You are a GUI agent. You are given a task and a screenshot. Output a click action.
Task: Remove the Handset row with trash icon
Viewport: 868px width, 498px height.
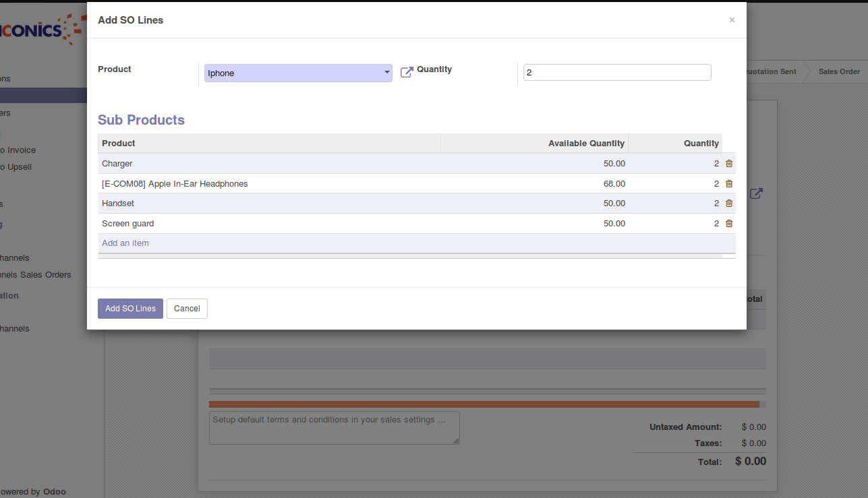coord(729,204)
